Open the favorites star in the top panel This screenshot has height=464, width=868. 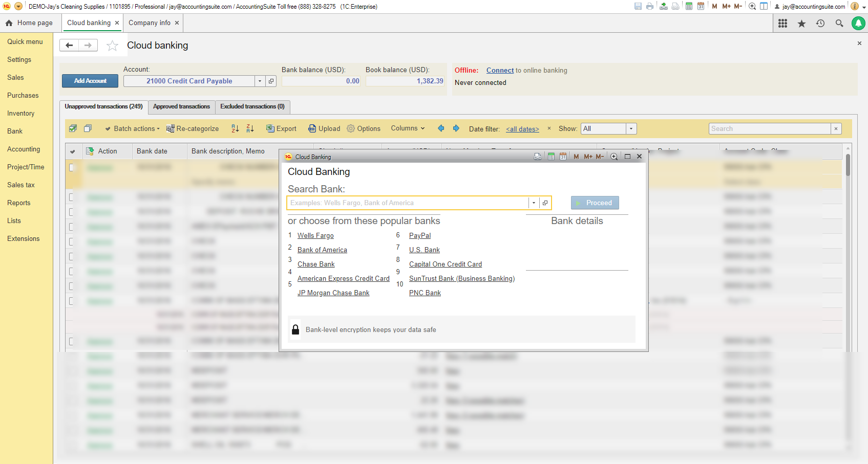[x=801, y=23]
